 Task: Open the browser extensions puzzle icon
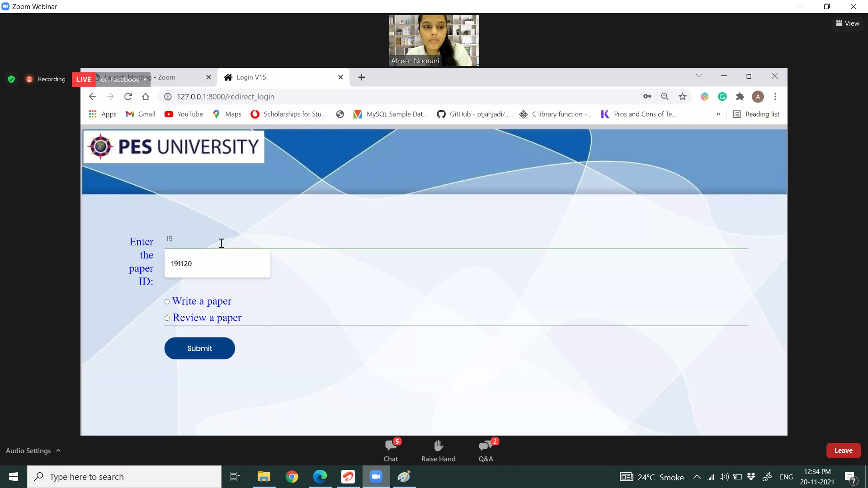[x=740, y=97]
